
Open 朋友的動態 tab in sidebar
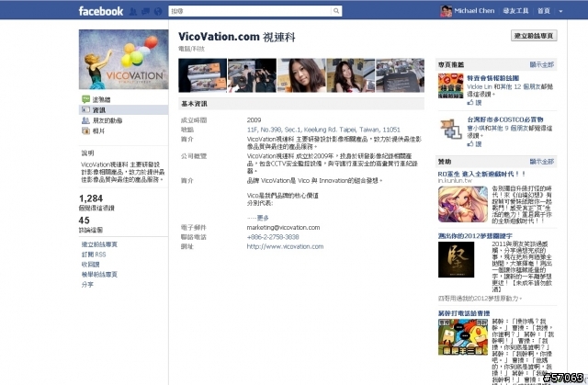(107, 120)
